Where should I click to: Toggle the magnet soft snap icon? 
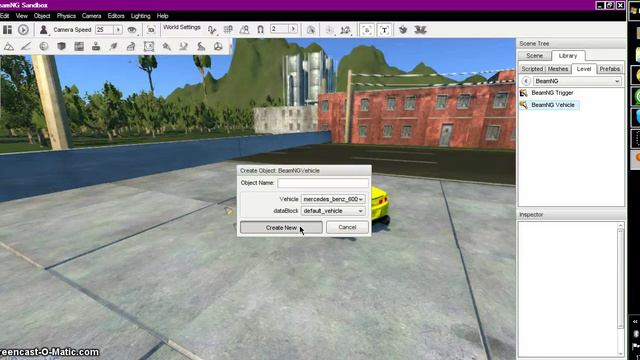point(260,29)
